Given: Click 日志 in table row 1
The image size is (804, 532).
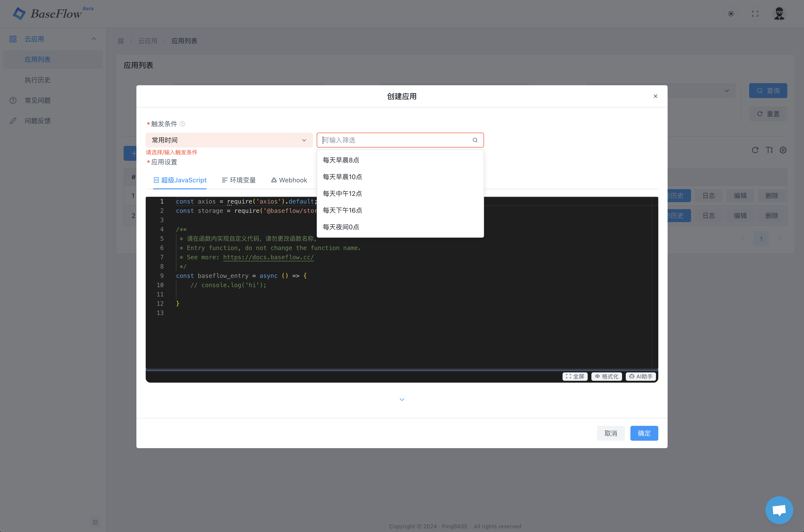Looking at the screenshot, I should [709, 196].
